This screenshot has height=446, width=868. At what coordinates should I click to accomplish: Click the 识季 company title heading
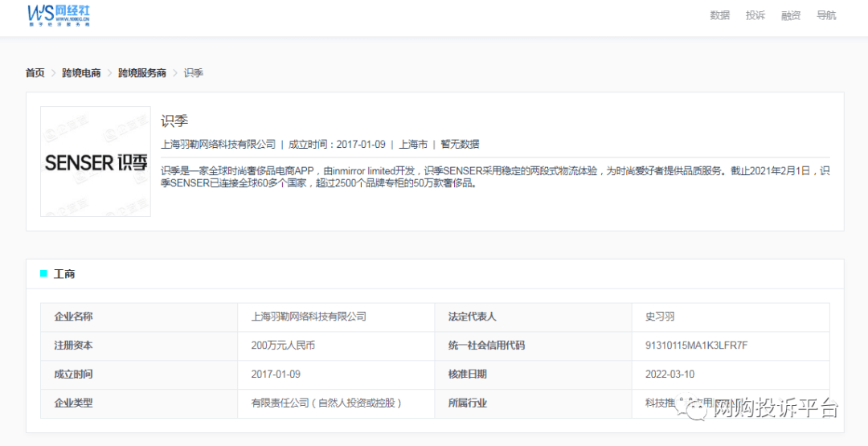(x=174, y=121)
